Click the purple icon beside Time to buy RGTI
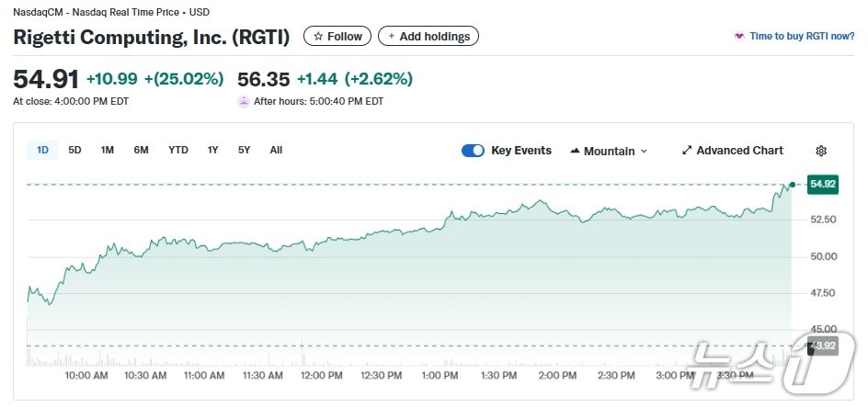The width and height of the screenshot is (868, 407). click(738, 37)
